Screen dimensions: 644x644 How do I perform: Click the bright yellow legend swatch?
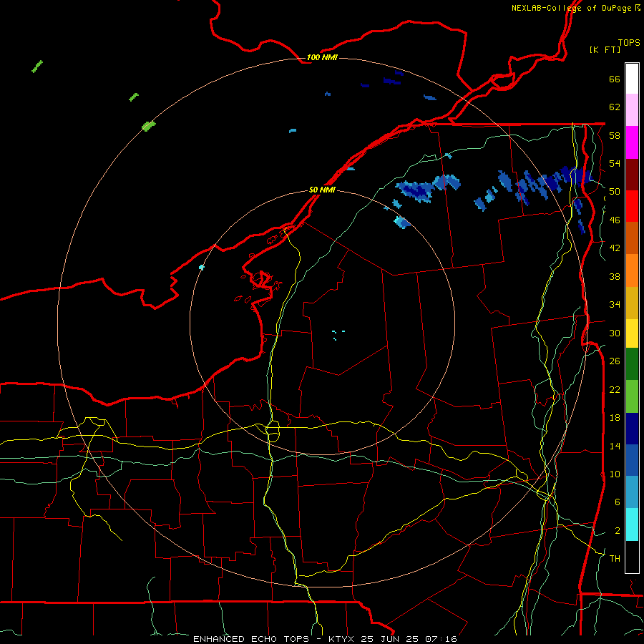click(x=632, y=333)
